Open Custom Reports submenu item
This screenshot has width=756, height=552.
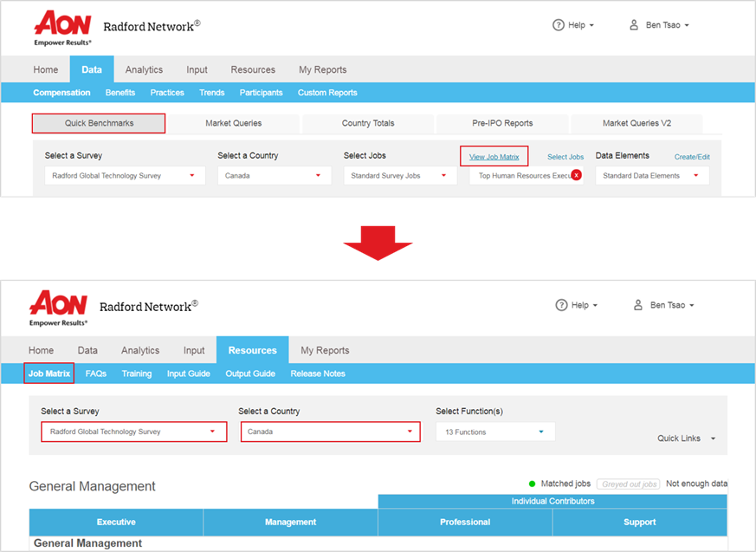[x=327, y=93]
